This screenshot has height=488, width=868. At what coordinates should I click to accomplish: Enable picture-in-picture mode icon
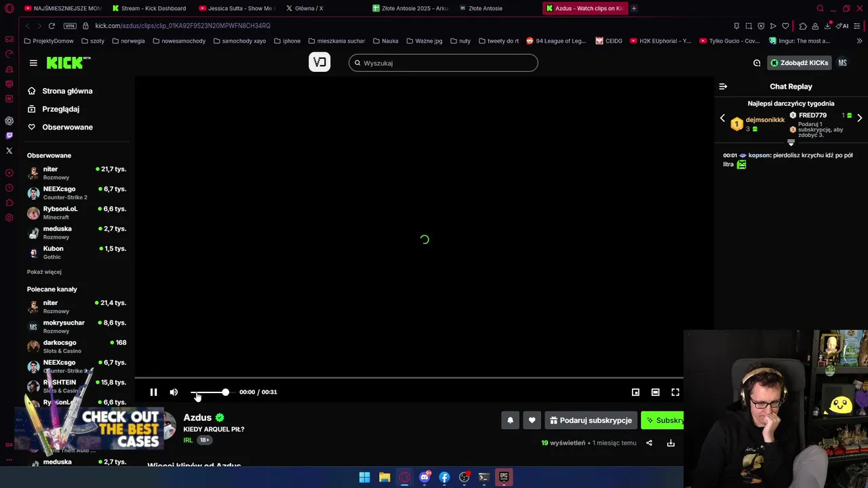click(635, 392)
